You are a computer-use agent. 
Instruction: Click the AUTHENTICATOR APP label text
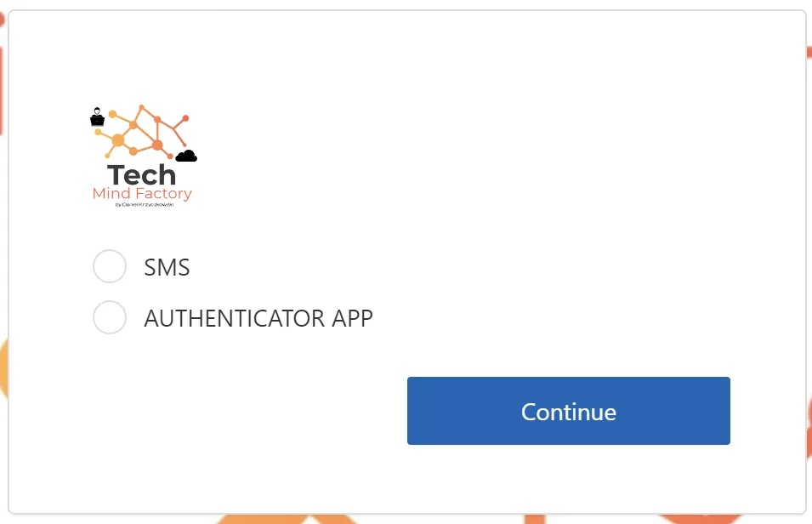(258, 318)
